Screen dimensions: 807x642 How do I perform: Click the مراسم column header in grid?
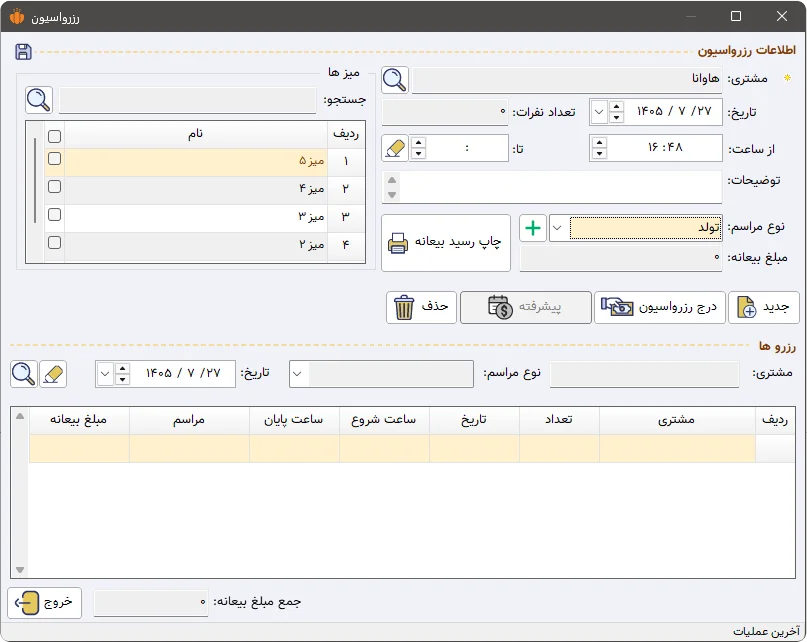[x=189, y=420]
